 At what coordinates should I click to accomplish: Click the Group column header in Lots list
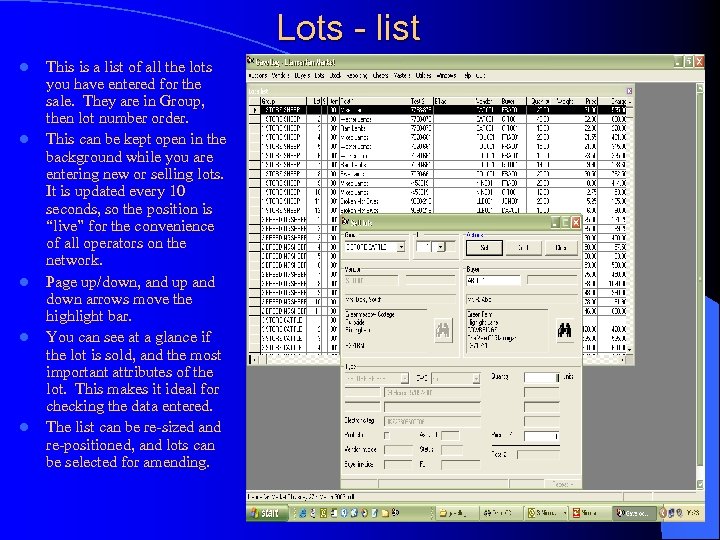[x=283, y=101]
